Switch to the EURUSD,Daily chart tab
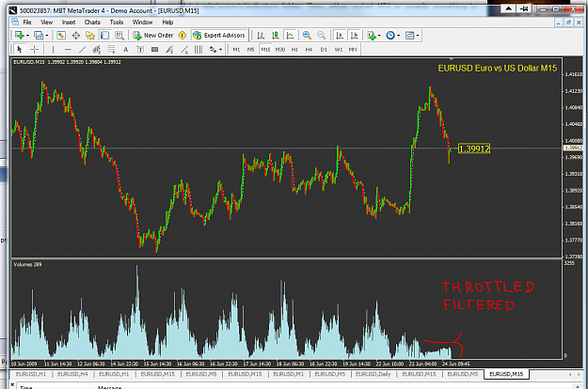This screenshot has width=588, height=389. coord(373,374)
